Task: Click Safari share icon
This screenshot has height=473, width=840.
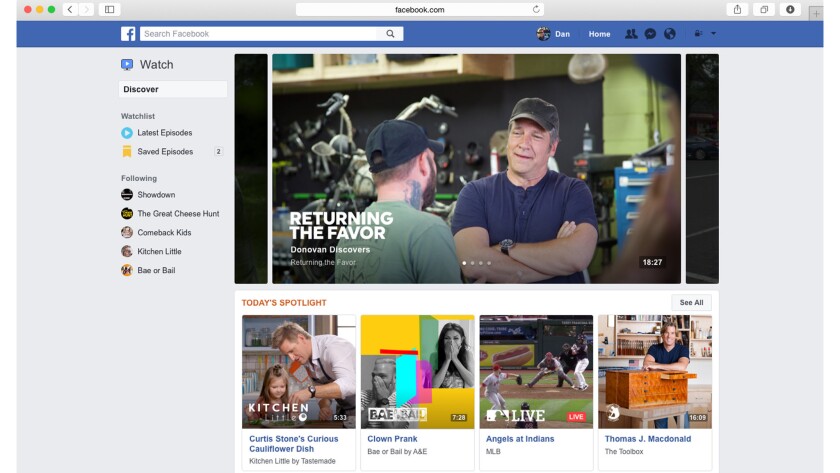Action: 737,9
